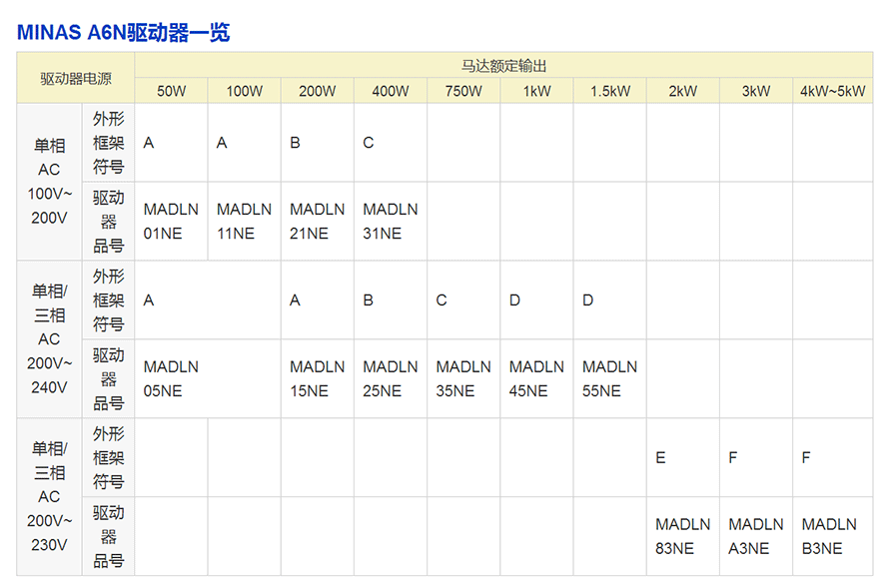889x588 pixels.
Task: Click driver model MADLNA3NE
Action: [x=755, y=536]
